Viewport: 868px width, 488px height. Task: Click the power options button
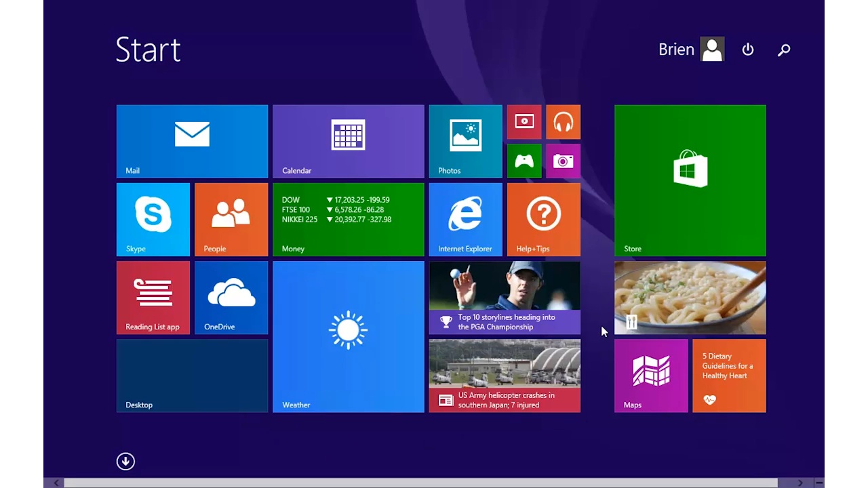(x=748, y=49)
